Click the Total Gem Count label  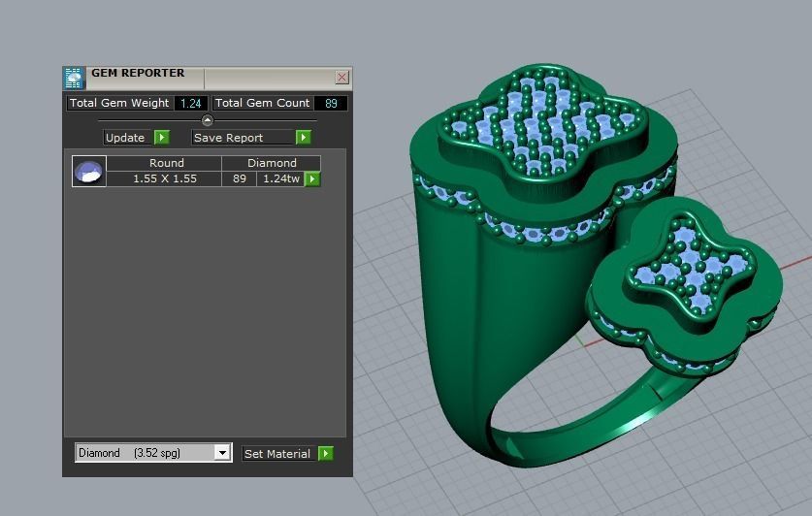[x=263, y=103]
